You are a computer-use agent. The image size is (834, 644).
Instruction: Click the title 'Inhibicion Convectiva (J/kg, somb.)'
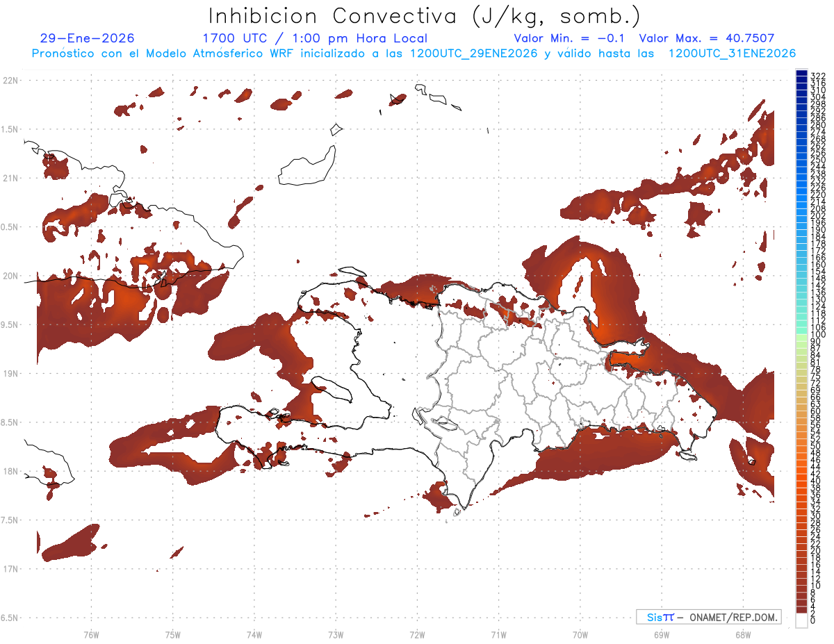coord(425,17)
